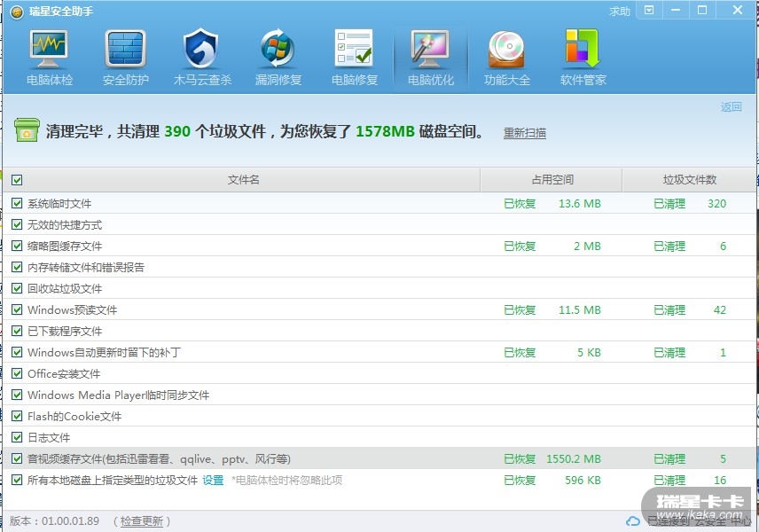Uncheck 系统临时文件 checkbox
Viewport: 759px width, 532px height.
tap(17, 203)
